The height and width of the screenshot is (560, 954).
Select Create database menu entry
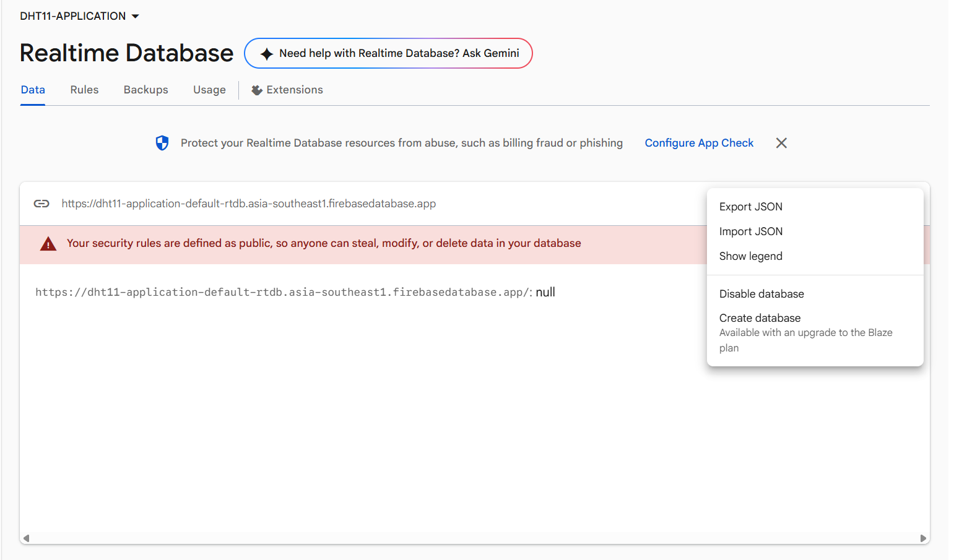(x=760, y=318)
